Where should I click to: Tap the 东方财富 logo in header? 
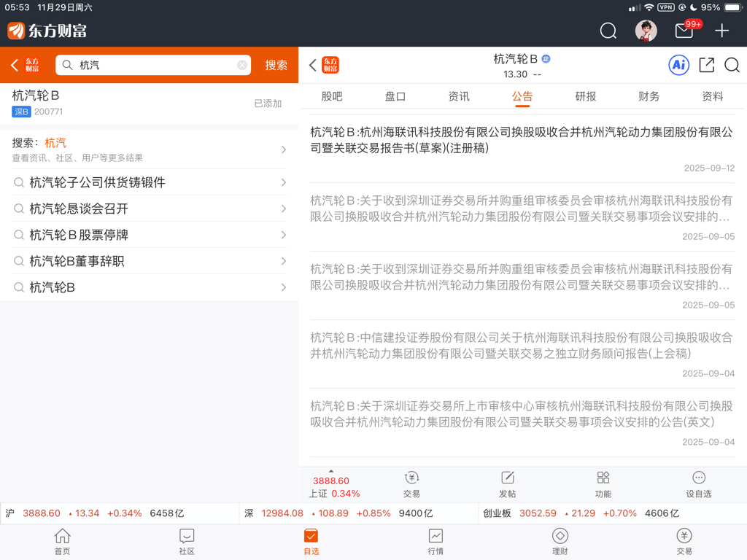(47, 31)
